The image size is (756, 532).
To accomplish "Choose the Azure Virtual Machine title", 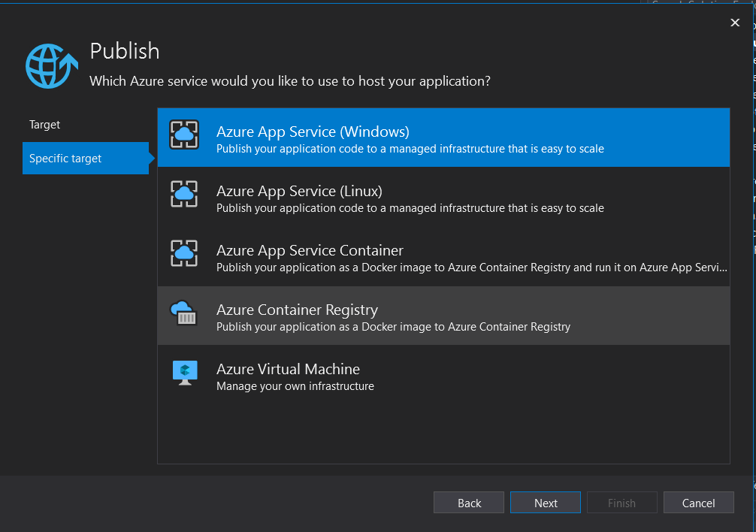I will pos(288,369).
